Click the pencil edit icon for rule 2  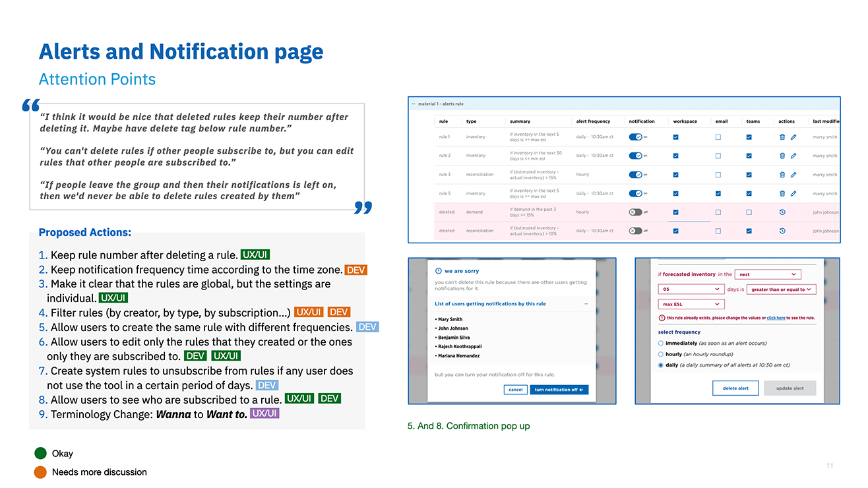[793, 156]
